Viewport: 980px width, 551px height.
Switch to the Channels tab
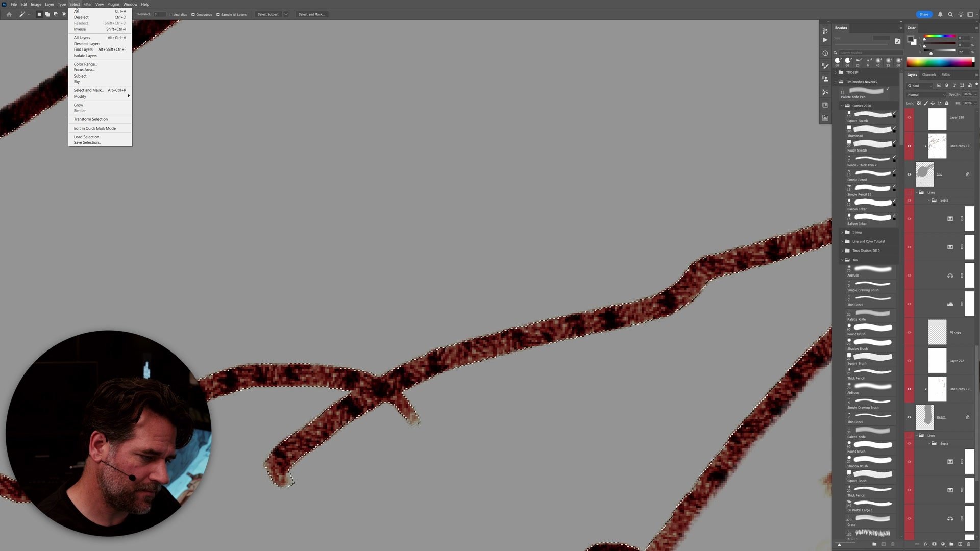point(929,74)
